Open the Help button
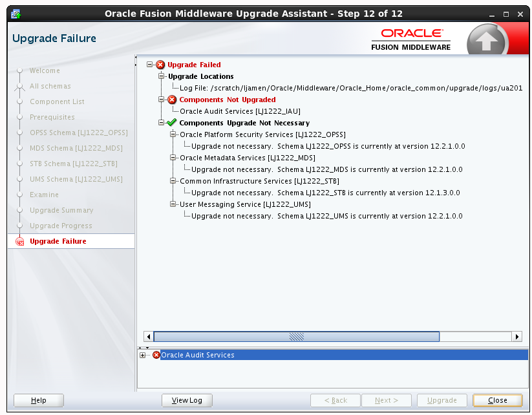The height and width of the screenshot is (415, 532). point(39,400)
